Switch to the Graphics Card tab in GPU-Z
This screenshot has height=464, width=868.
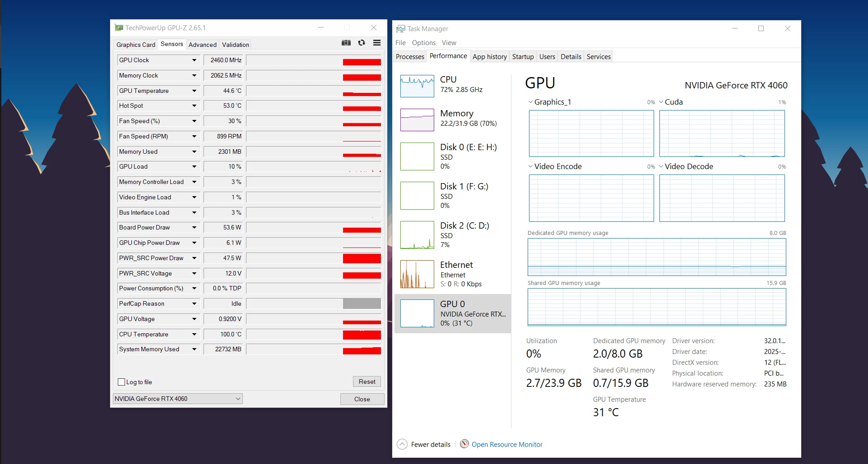click(x=136, y=45)
